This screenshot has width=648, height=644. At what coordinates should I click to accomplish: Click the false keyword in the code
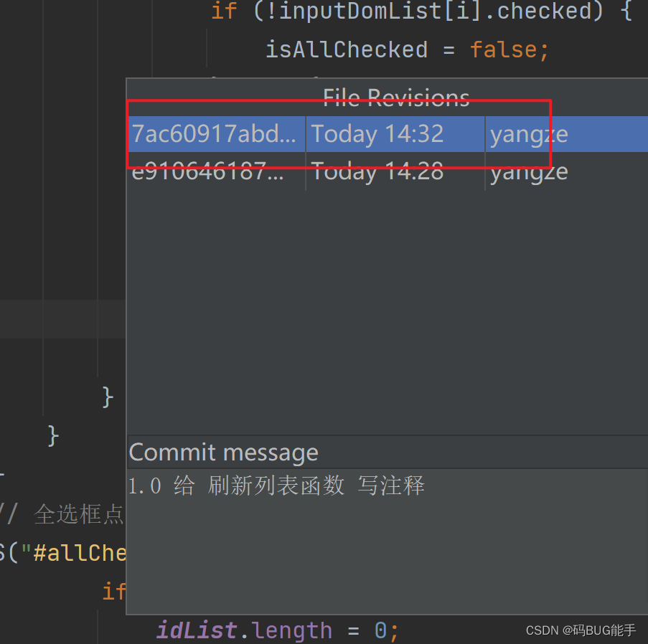(492, 49)
